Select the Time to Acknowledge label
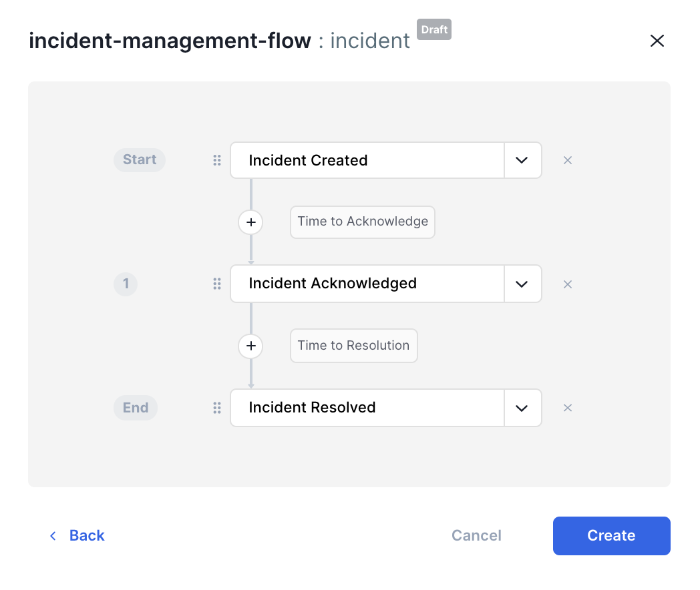The height and width of the screenshot is (590, 700). click(363, 222)
